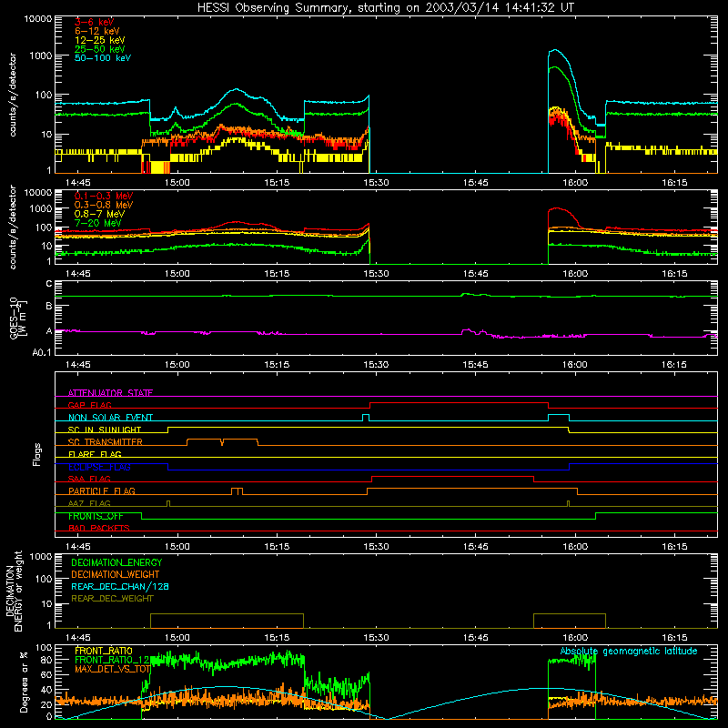Click the DECIMATION ENERGY or weight axis title
Screen dimensions: 728x728
point(14,591)
